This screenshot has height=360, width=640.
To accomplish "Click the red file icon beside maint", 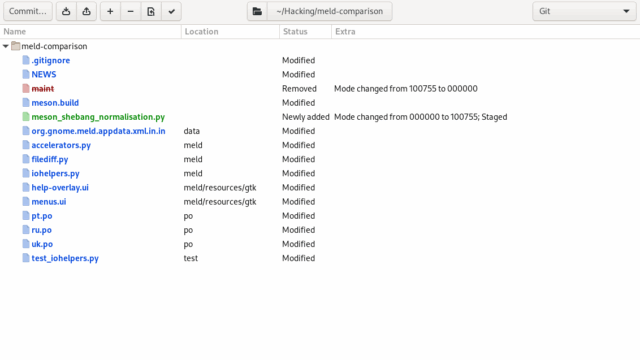I will click(x=26, y=89).
